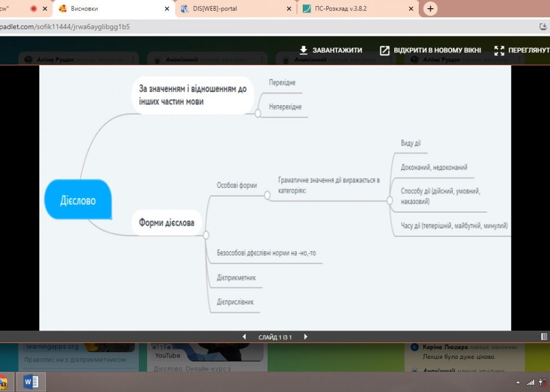Open a new browser tab with plus button
The height and width of the screenshot is (392, 550).
(430, 9)
